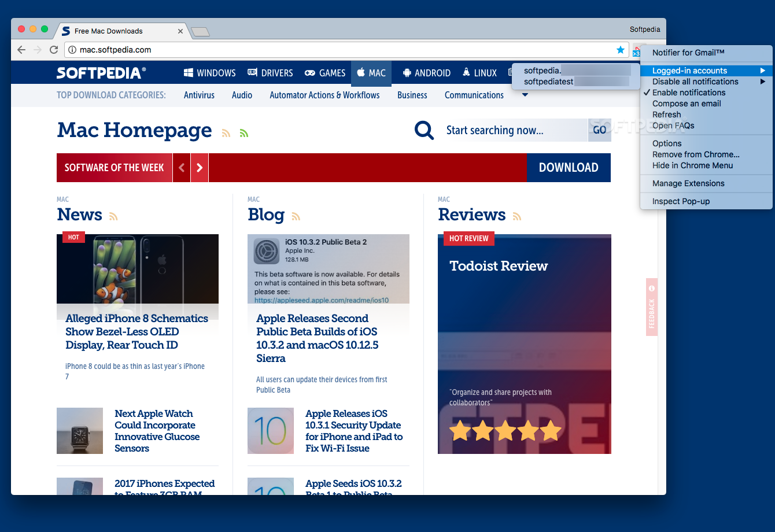775x532 pixels.
Task: Open the Drivers section
Action: 270,73
